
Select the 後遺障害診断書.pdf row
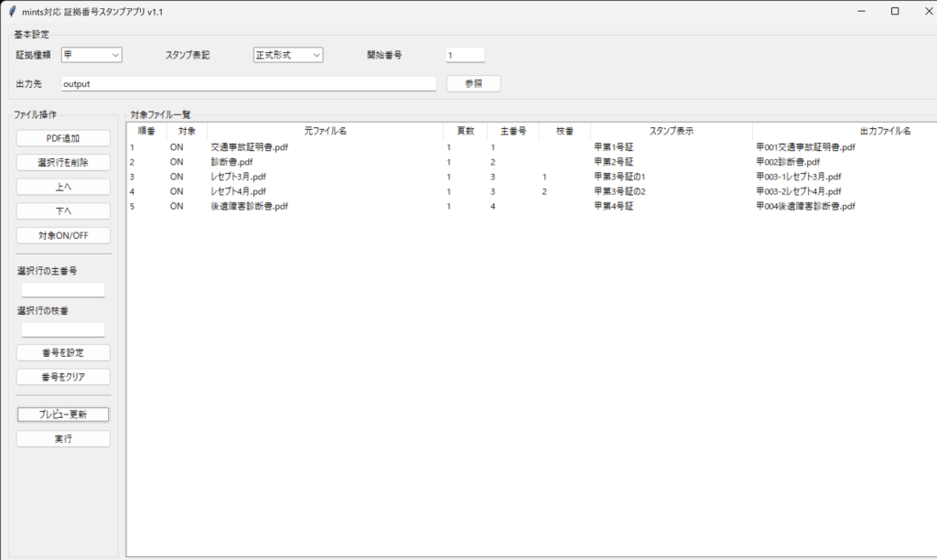249,207
